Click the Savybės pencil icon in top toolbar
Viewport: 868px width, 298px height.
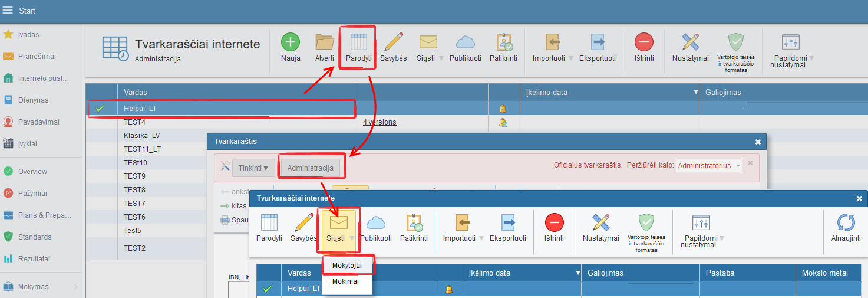[393, 42]
